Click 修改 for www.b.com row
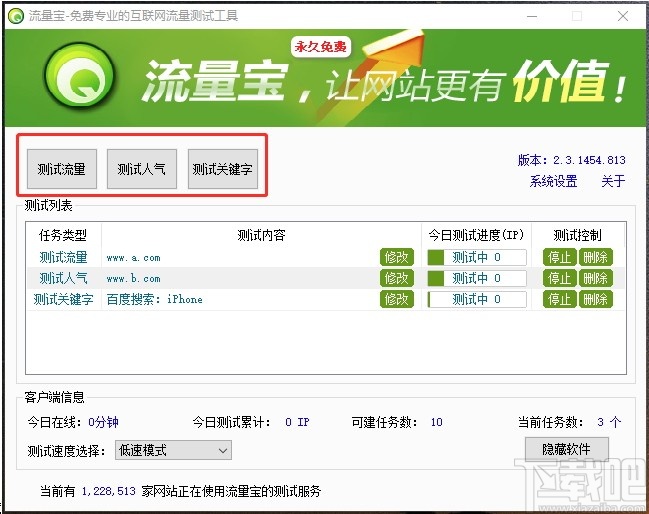This screenshot has width=649, height=514. click(397, 278)
